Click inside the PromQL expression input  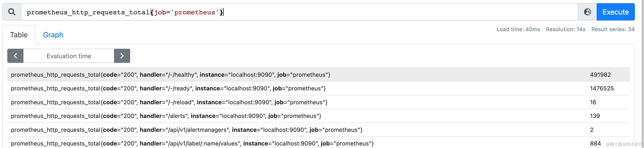pyautogui.click(x=299, y=12)
